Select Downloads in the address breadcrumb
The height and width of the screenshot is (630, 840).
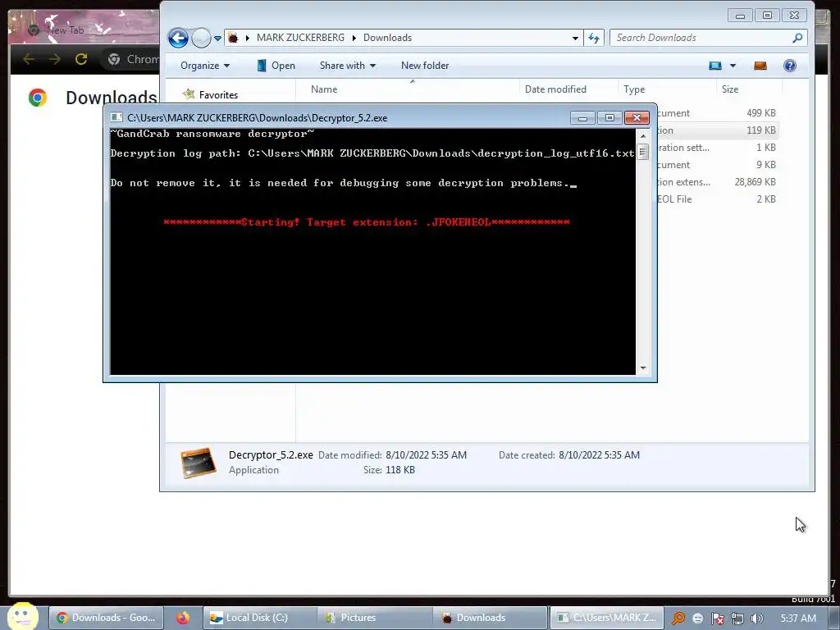click(387, 38)
